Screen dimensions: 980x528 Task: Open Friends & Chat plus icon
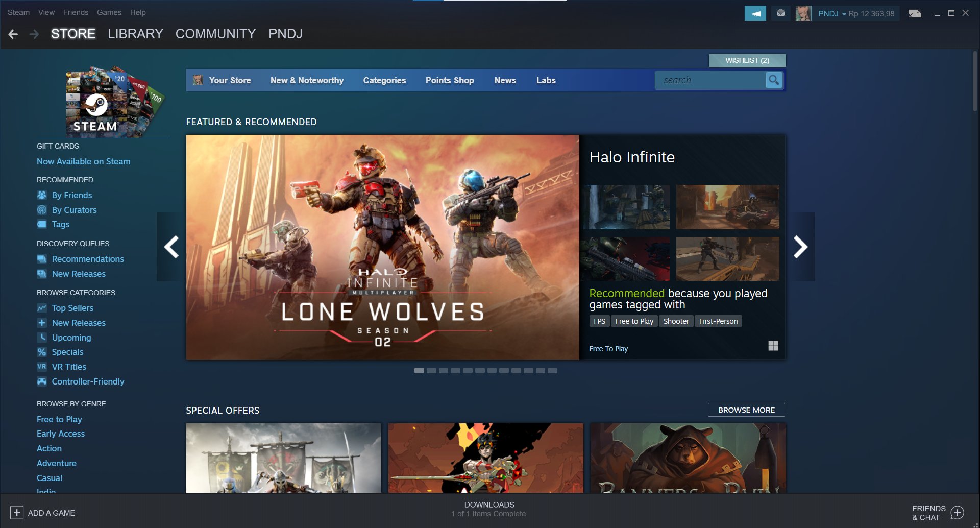tap(958, 513)
